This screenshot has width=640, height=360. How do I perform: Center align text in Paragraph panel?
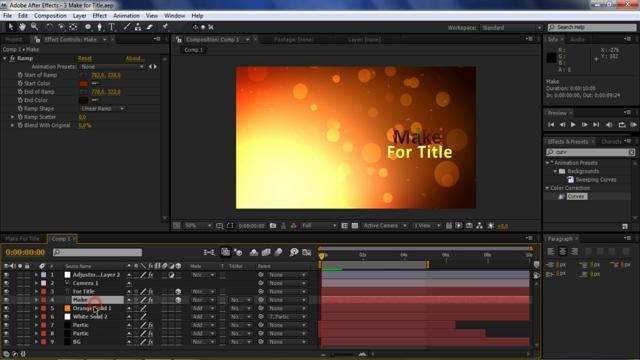[x=562, y=251]
